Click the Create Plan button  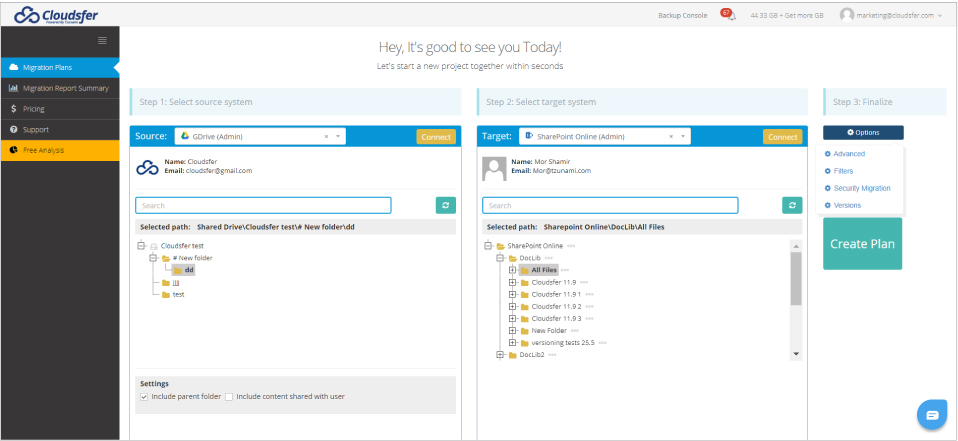coord(862,244)
